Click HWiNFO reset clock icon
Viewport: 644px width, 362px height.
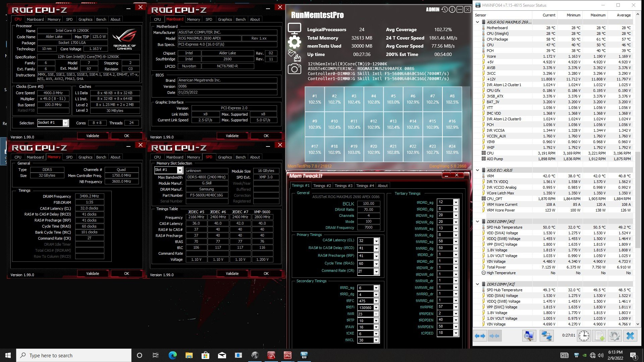[x=584, y=336]
